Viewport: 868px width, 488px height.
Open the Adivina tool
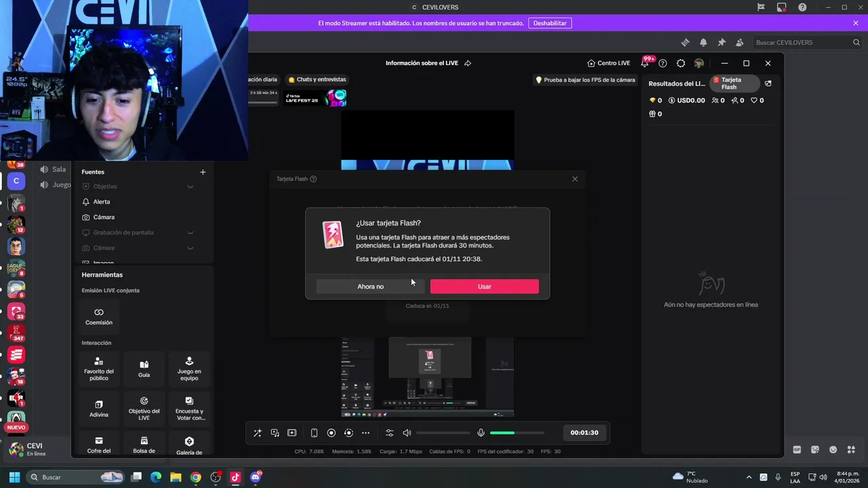tap(99, 409)
